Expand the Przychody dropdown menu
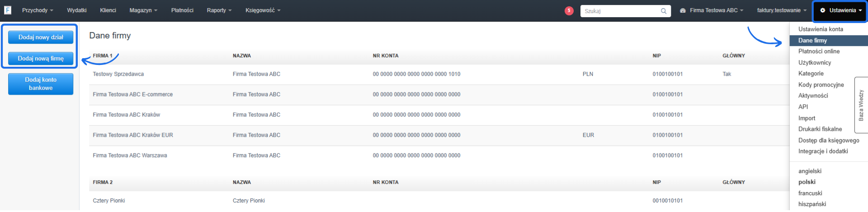This screenshot has width=868, height=212. [x=38, y=10]
